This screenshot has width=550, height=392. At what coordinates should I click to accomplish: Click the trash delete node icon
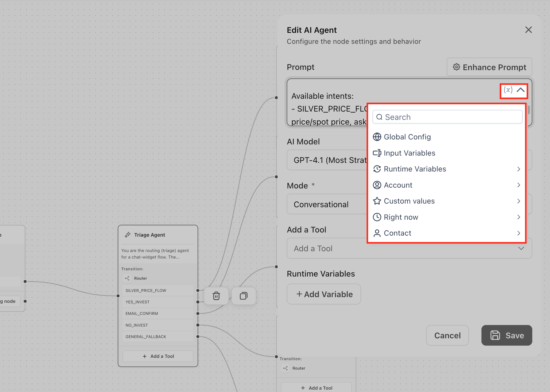coord(216,296)
